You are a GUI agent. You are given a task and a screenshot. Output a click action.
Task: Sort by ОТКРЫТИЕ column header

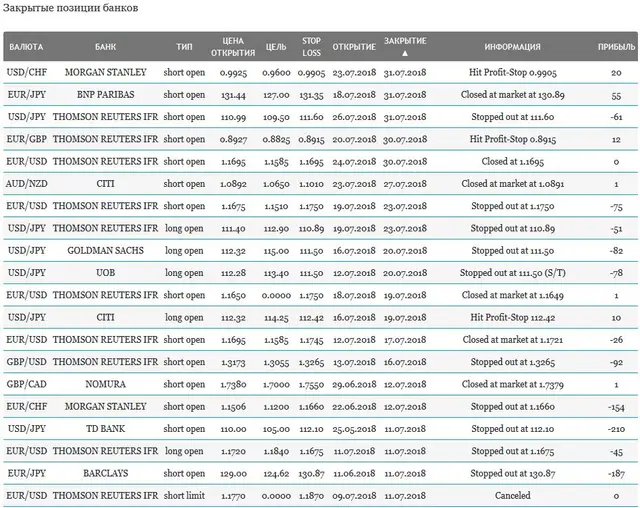click(x=354, y=47)
